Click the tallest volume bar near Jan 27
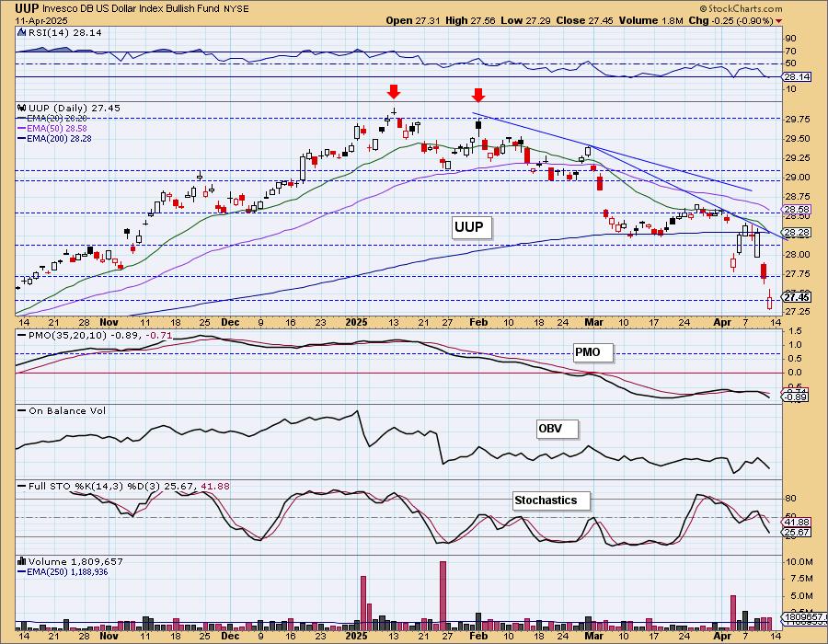The width and height of the screenshot is (828, 644). coord(443,595)
